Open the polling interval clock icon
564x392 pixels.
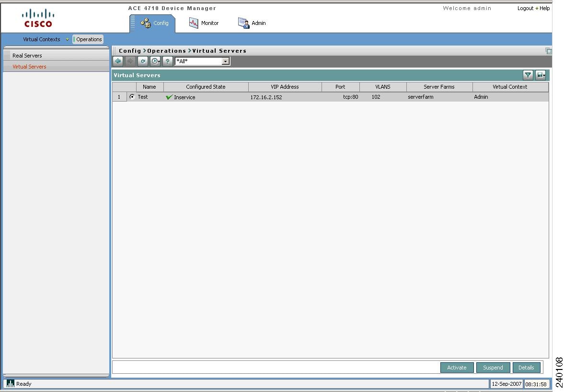pos(155,61)
